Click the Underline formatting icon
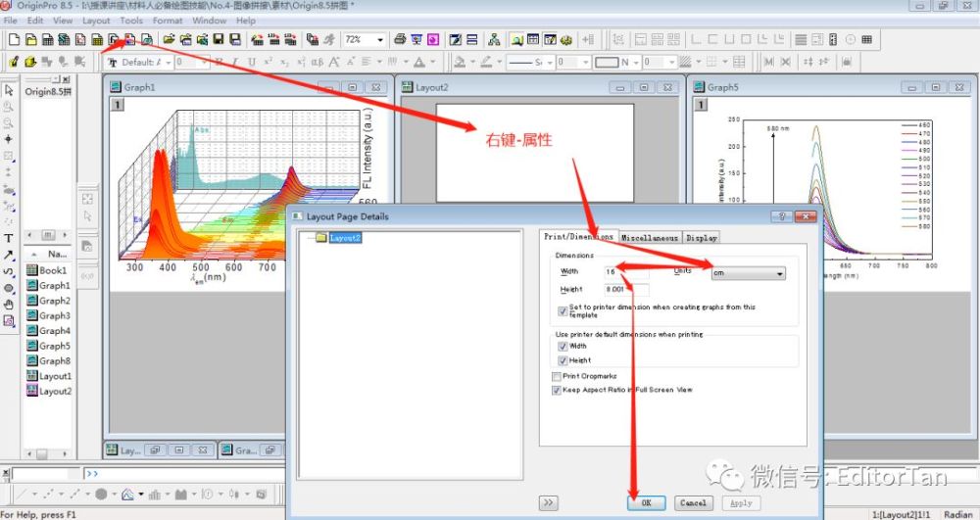 [251, 62]
